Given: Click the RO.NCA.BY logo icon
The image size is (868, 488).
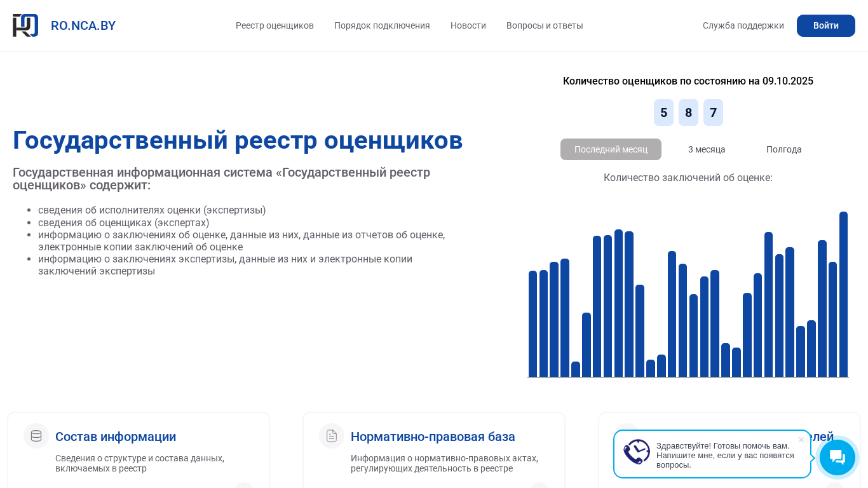Looking at the screenshot, I should click(x=25, y=25).
